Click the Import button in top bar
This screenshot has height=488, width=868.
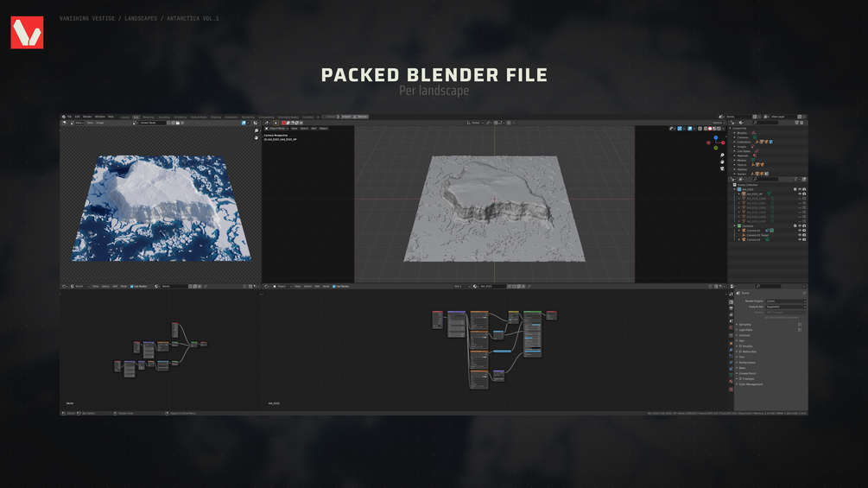346,117
